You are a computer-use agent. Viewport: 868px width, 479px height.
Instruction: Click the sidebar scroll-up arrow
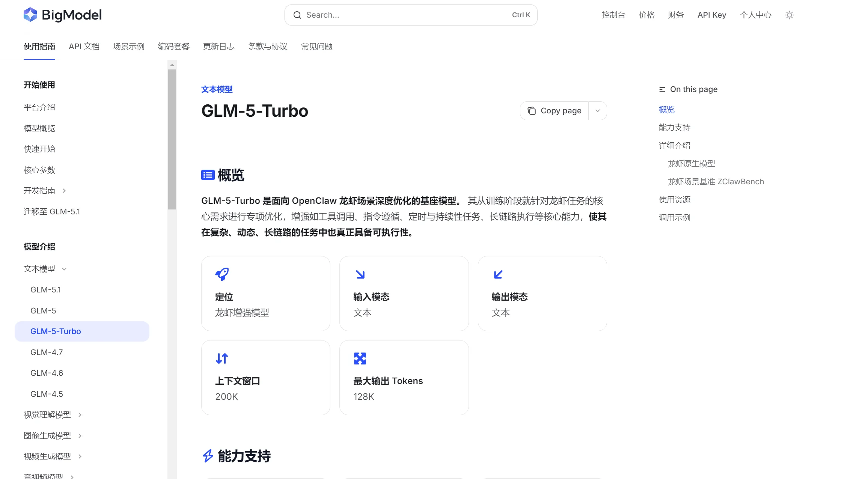coord(172,65)
